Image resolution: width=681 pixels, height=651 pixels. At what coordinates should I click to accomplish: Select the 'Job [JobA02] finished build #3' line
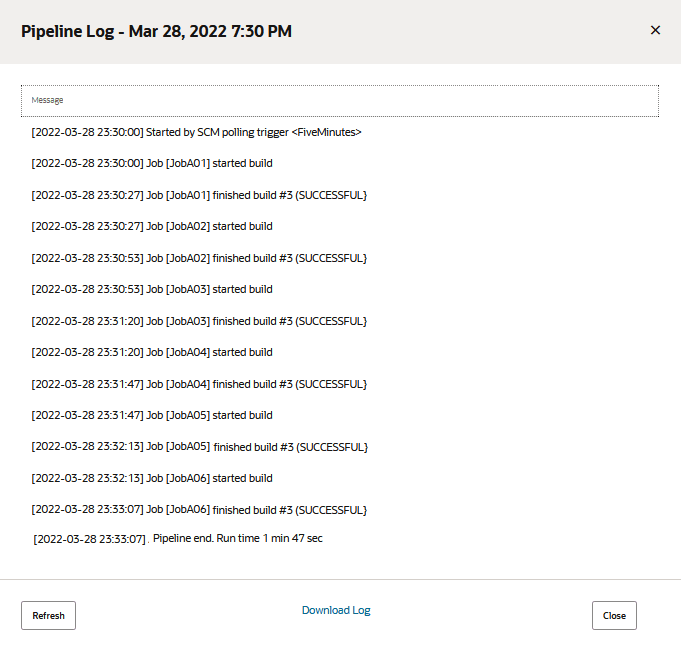click(x=199, y=258)
